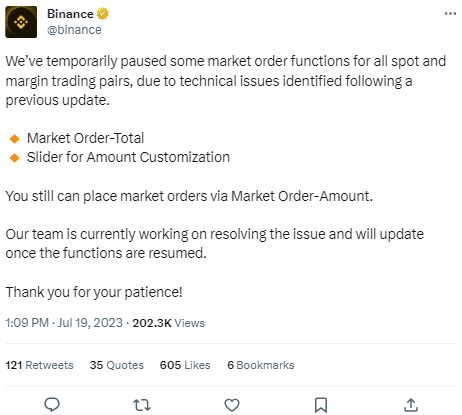The image size is (462, 415).
Task: View the 35 Quotes list
Action: click(x=117, y=365)
